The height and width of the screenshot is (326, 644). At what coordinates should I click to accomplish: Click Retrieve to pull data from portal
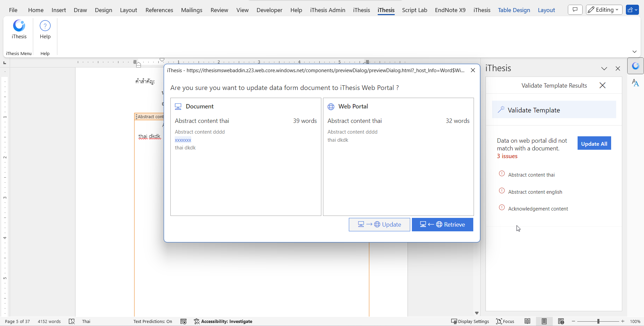(442, 225)
